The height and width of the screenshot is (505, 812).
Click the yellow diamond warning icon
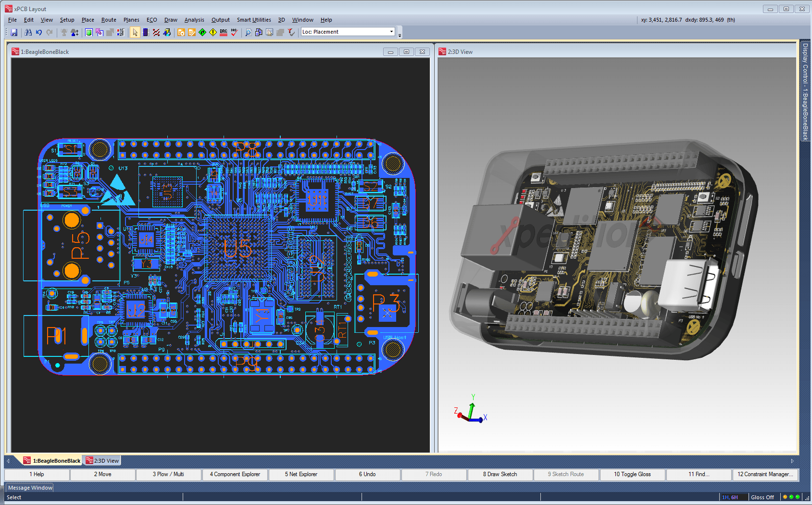tap(213, 32)
